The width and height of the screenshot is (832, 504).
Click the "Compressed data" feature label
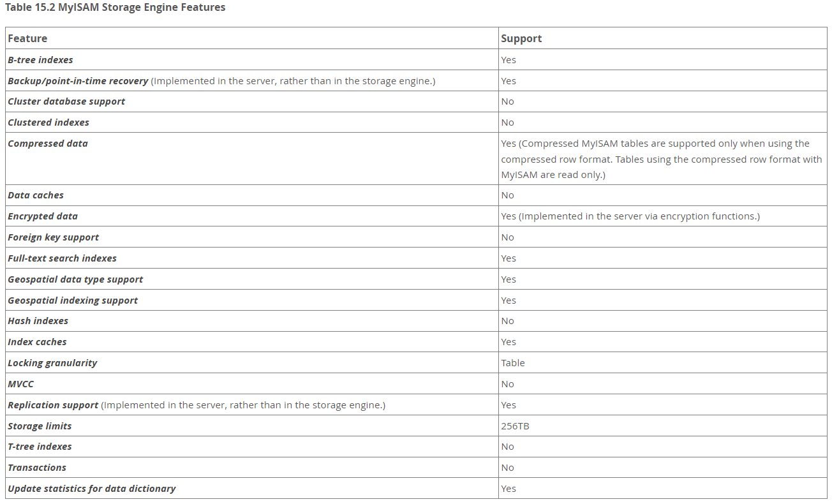(48, 144)
